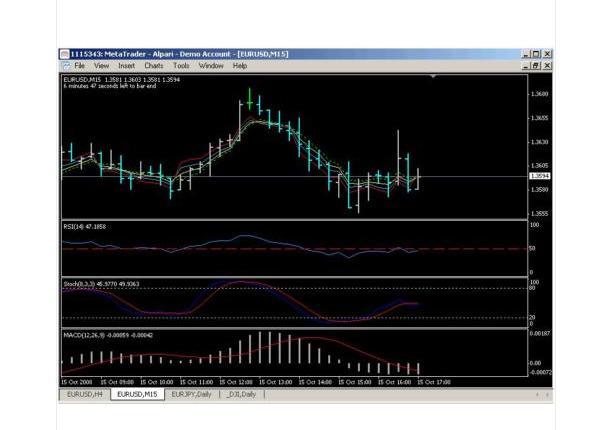Select the EURUSD,M15 chart tab
Viewport: 593px width, 430px height.
137,394
